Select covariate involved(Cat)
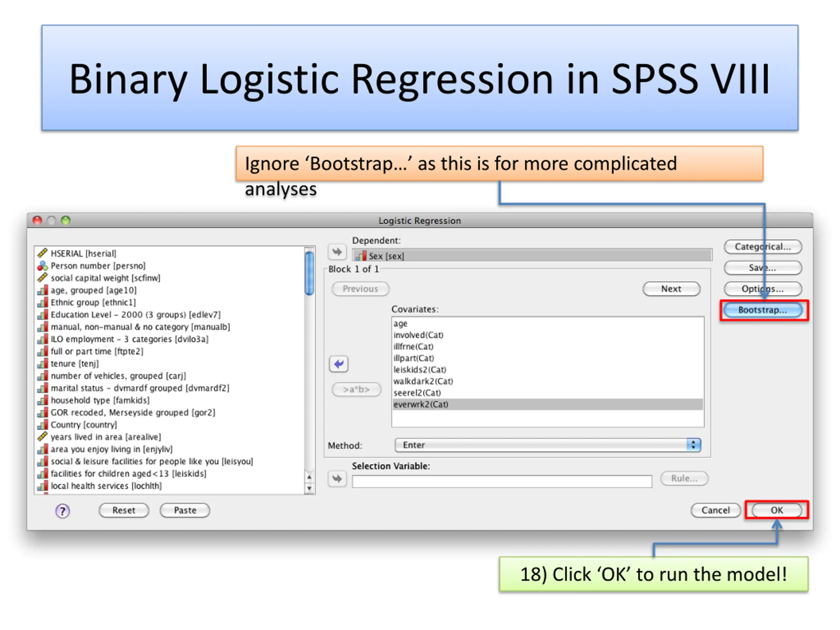This screenshot has width=840, height=630. point(548,335)
